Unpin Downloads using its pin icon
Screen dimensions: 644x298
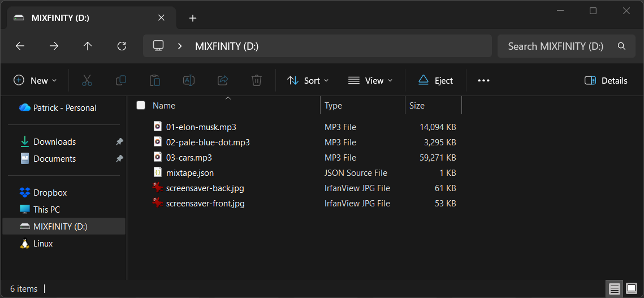(x=119, y=142)
